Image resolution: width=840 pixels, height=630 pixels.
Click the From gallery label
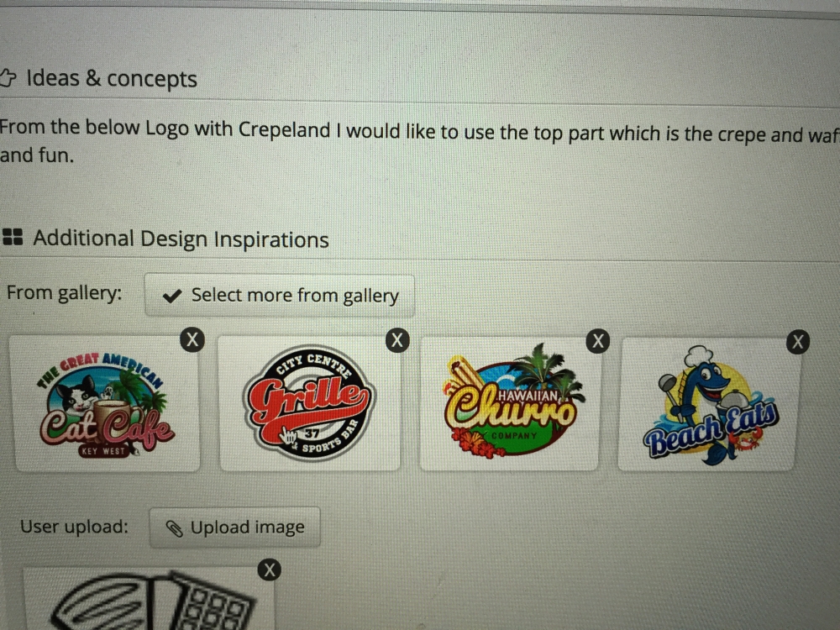pyautogui.click(x=65, y=293)
